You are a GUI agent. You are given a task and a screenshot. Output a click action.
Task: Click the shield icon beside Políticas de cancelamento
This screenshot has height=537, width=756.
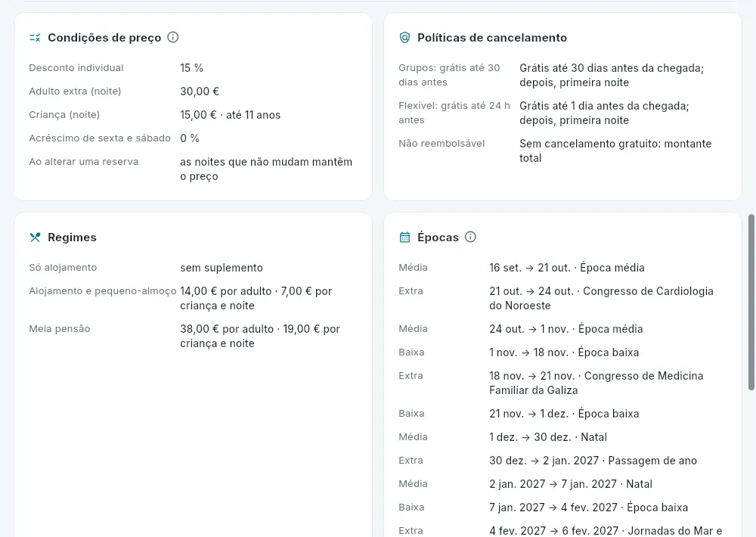(x=404, y=38)
